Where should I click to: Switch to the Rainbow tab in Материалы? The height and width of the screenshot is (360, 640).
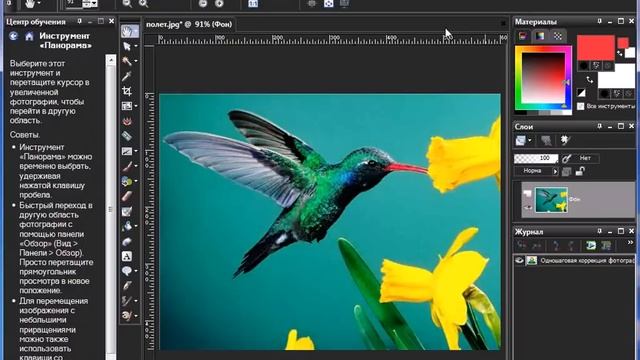(x=540, y=36)
